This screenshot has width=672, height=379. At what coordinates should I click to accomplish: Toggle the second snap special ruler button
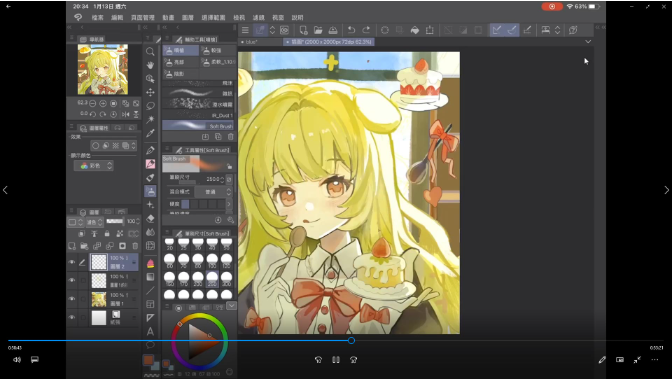[512, 30]
